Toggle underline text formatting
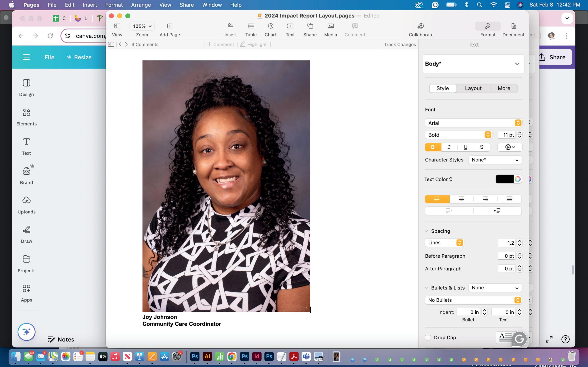Viewport: 588px width, 367px height. point(465,147)
